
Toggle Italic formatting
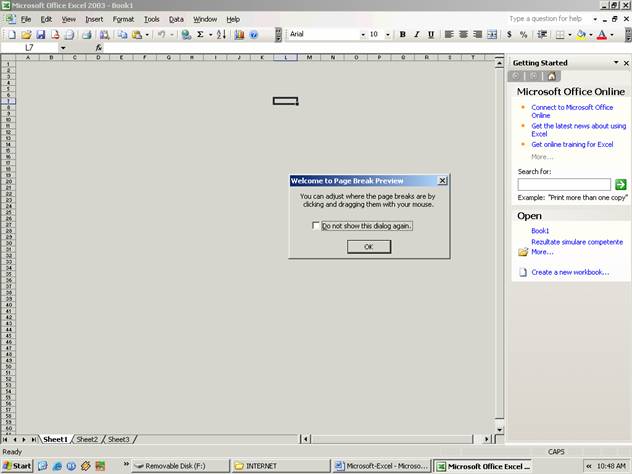416,35
